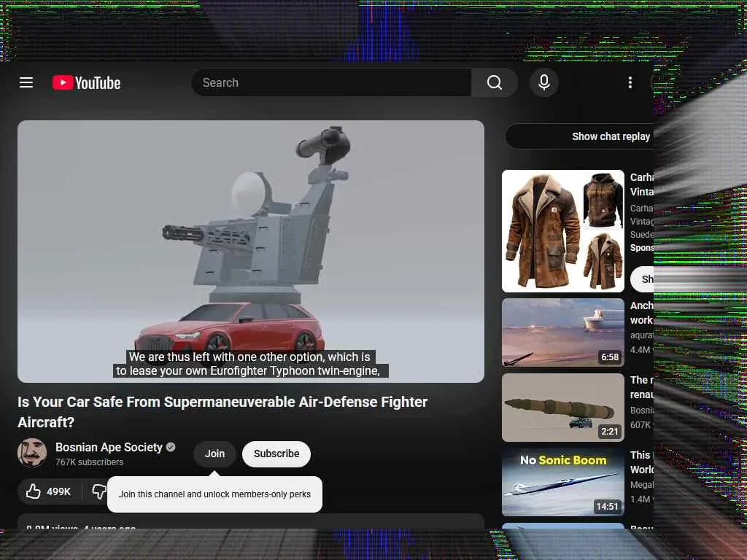Open the hamburger guide menu
This screenshot has height=560, width=747.
pyautogui.click(x=26, y=82)
